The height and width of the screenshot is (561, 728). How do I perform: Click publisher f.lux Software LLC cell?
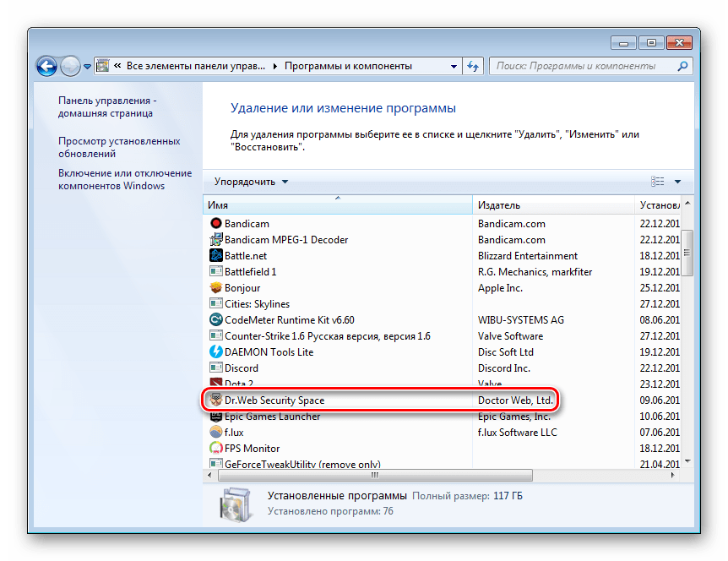518,433
